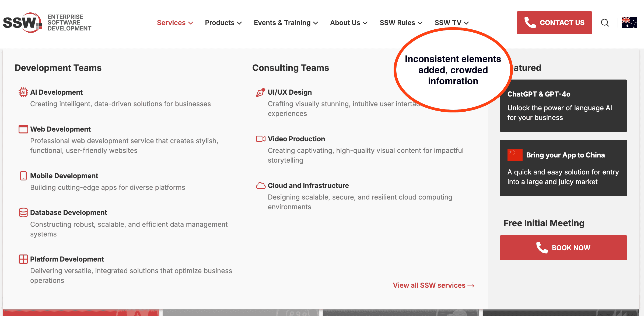This screenshot has height=316, width=644.
Task: Click the CONTACT US button
Action: pyautogui.click(x=554, y=23)
